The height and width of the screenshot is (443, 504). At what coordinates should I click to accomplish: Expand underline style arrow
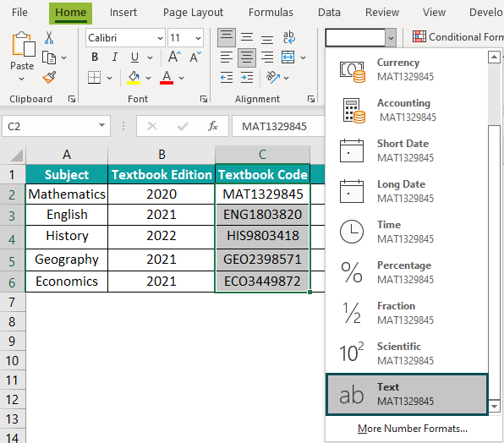(150, 57)
